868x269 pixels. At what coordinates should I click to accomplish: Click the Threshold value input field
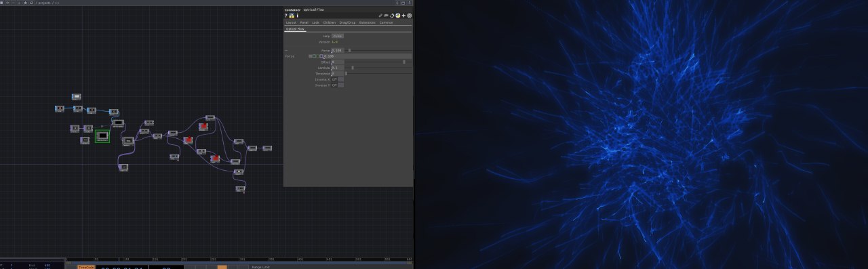[338, 73]
